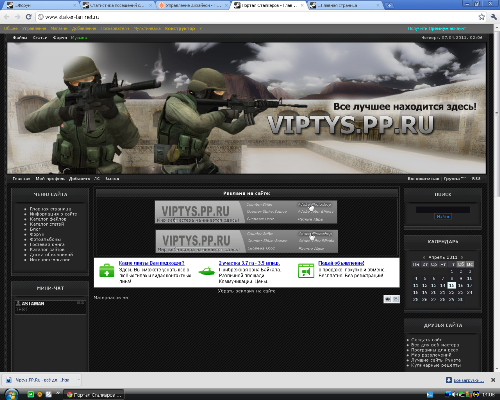Open Программы для всех friend link
Viewport: 500px width, 400px height.
point(434,350)
